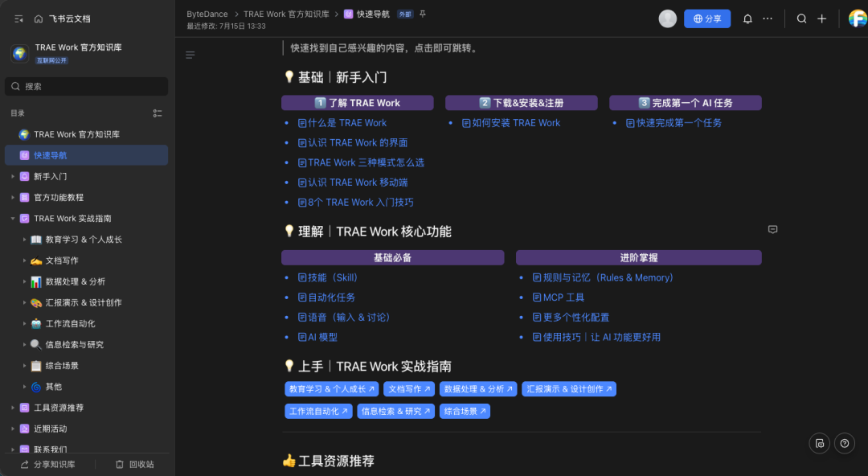Select 快速导航 in the sidebar tree

click(x=86, y=155)
